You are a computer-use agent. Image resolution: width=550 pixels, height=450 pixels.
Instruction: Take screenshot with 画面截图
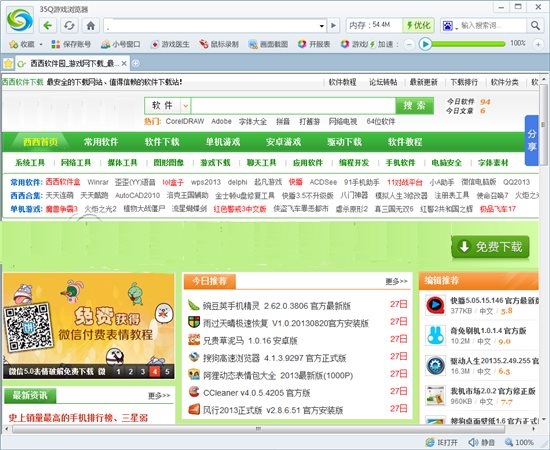tap(268, 44)
